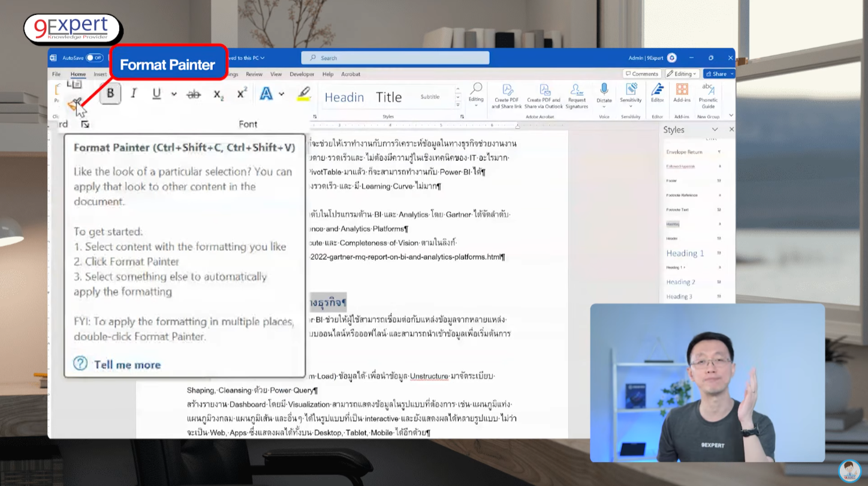
Task: Toggle subscript formatting
Action: click(x=217, y=94)
